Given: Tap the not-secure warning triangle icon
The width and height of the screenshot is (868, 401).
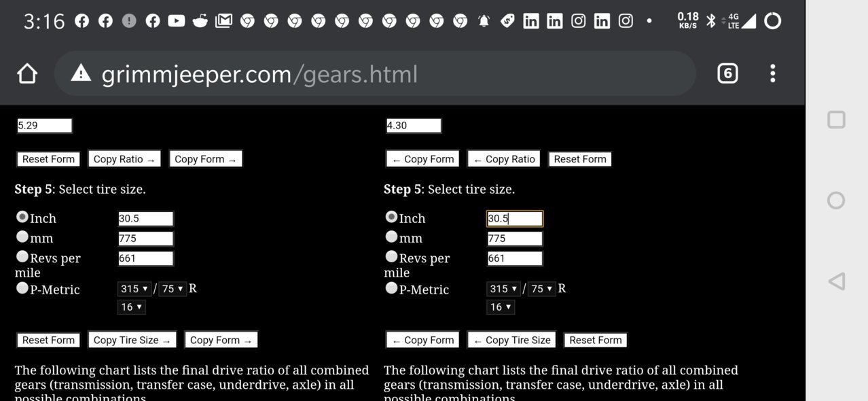Looking at the screenshot, I should (81, 73).
